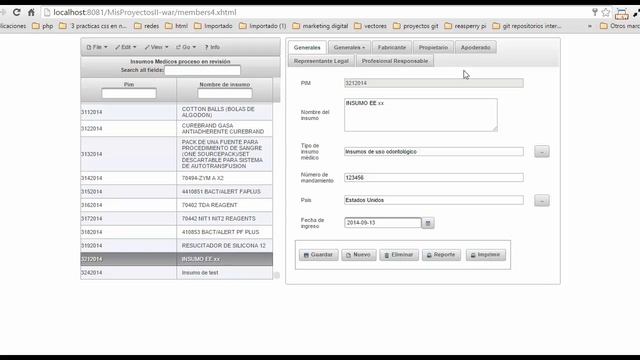Open the redes bookmarks folder
This screenshot has width=640, height=360.
click(x=147, y=26)
